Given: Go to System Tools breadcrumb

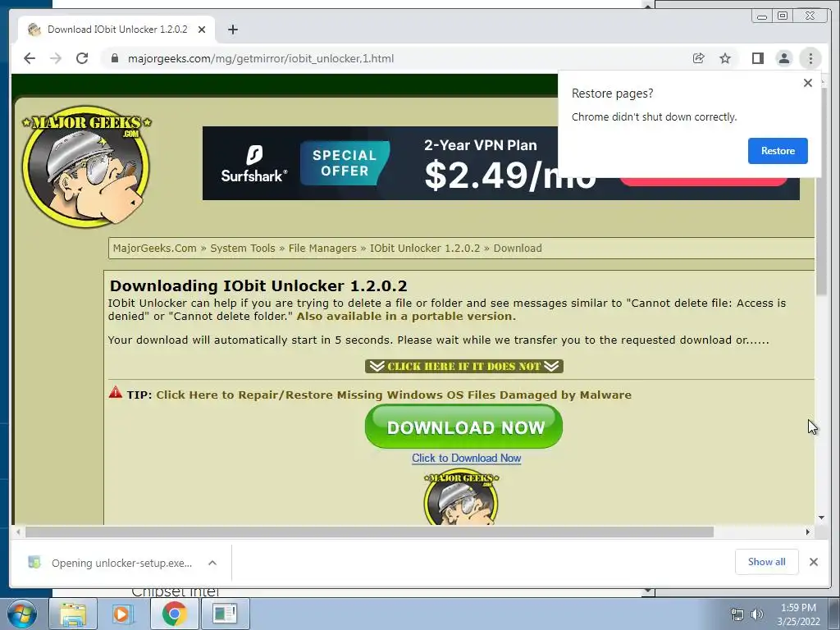Looking at the screenshot, I should (243, 248).
